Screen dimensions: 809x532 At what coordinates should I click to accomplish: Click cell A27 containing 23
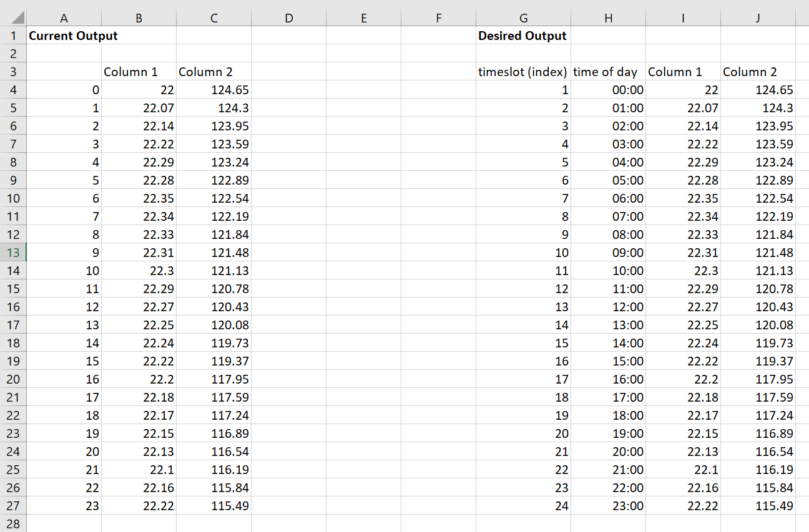64,506
